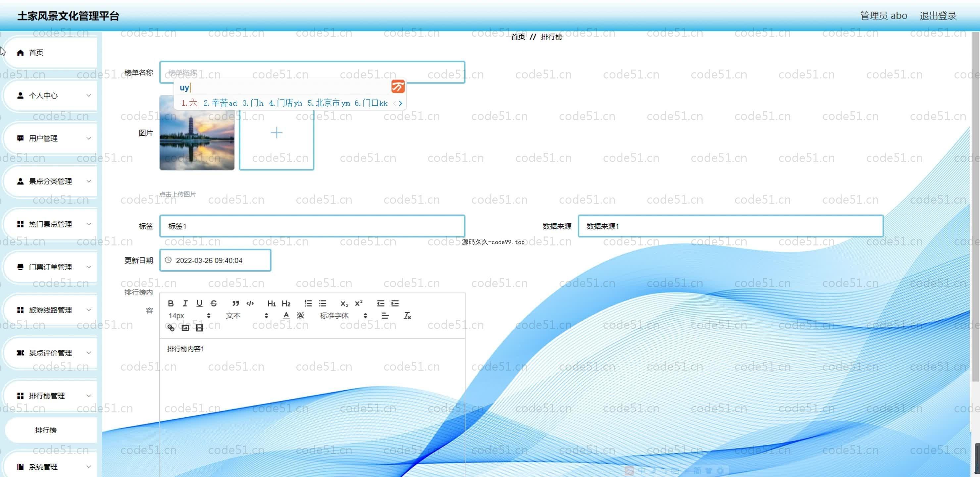Expand the 景点分类管理 sidebar menu

[50, 181]
